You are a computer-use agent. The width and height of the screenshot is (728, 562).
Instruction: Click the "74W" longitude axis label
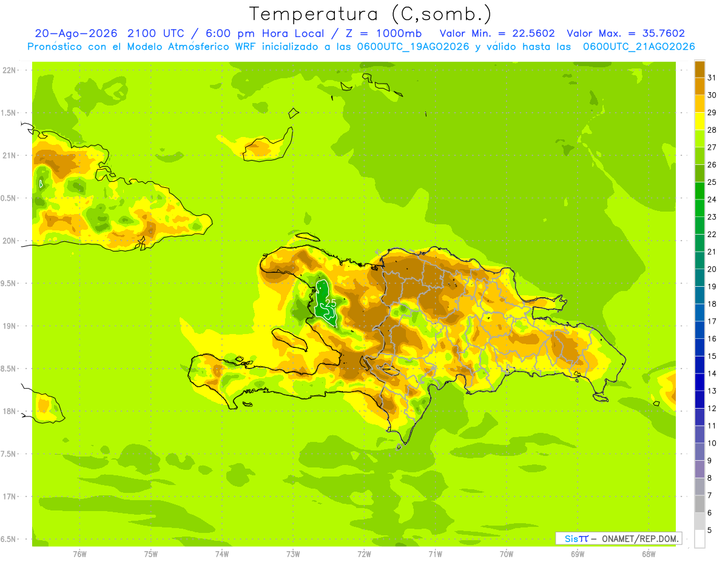pos(222,554)
